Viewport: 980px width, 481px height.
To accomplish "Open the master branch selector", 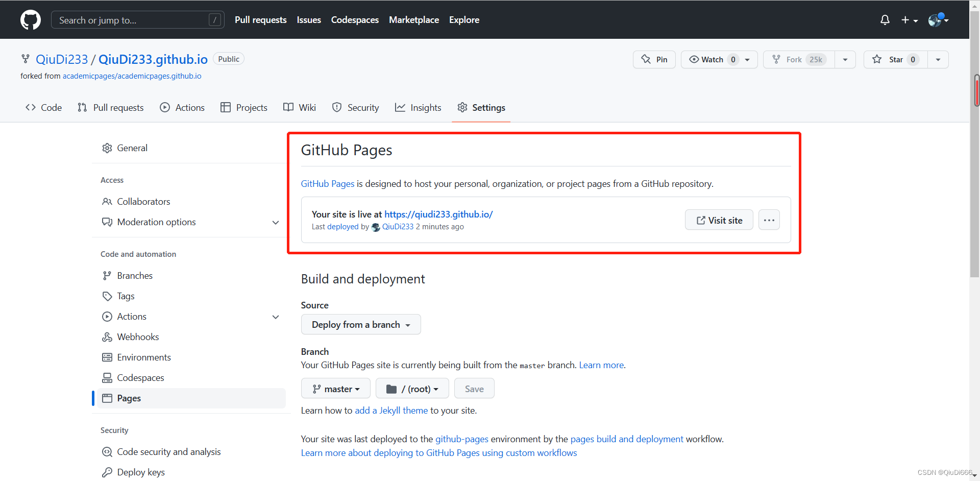I will click(336, 389).
